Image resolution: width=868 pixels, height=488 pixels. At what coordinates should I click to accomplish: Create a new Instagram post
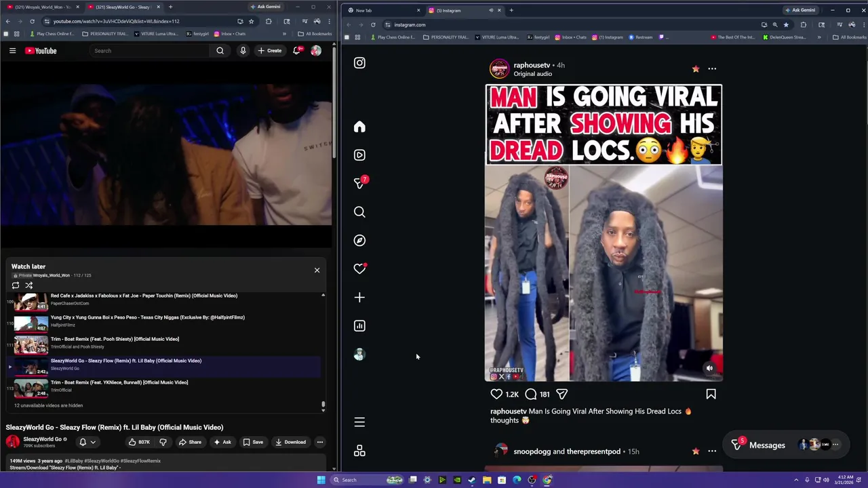[359, 298]
